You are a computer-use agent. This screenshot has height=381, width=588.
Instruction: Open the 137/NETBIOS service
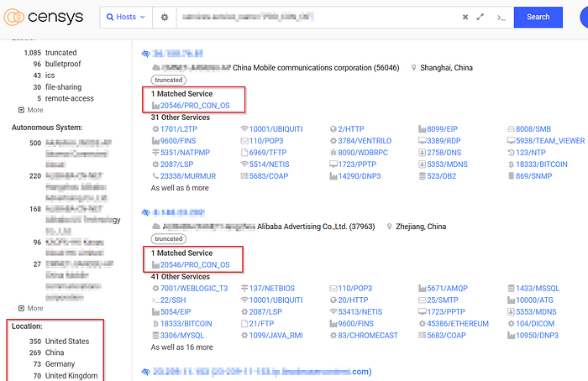click(x=272, y=289)
